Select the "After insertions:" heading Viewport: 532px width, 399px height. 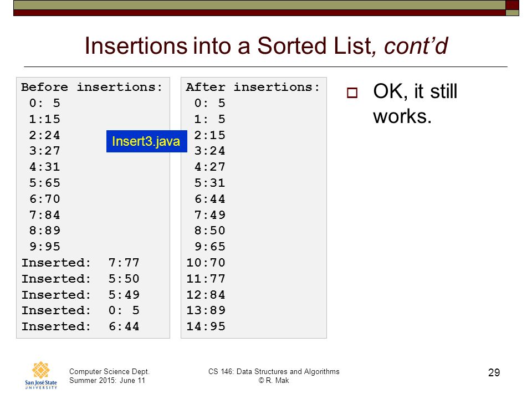coord(253,87)
